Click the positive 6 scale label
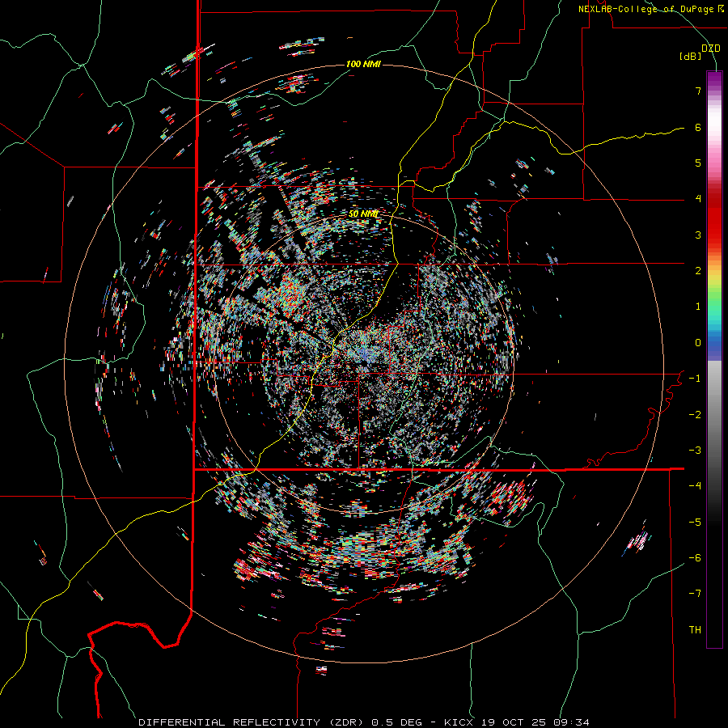This screenshot has width=728, height=728. pyautogui.click(x=698, y=127)
